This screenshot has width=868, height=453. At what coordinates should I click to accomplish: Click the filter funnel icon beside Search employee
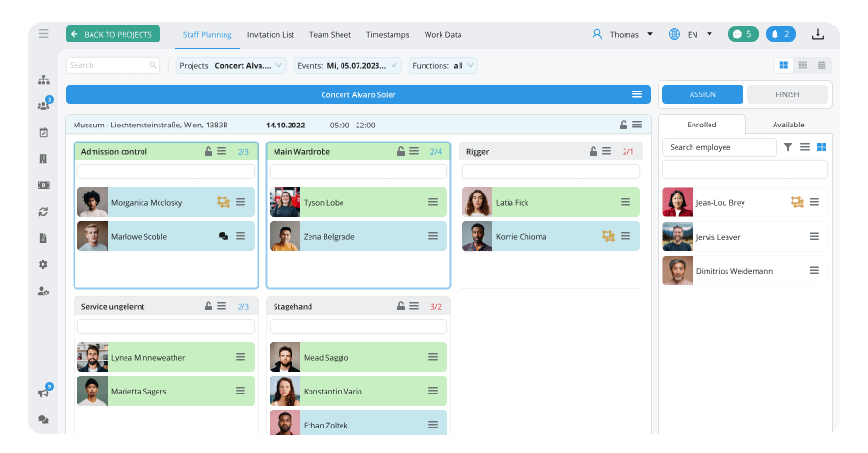(x=788, y=147)
